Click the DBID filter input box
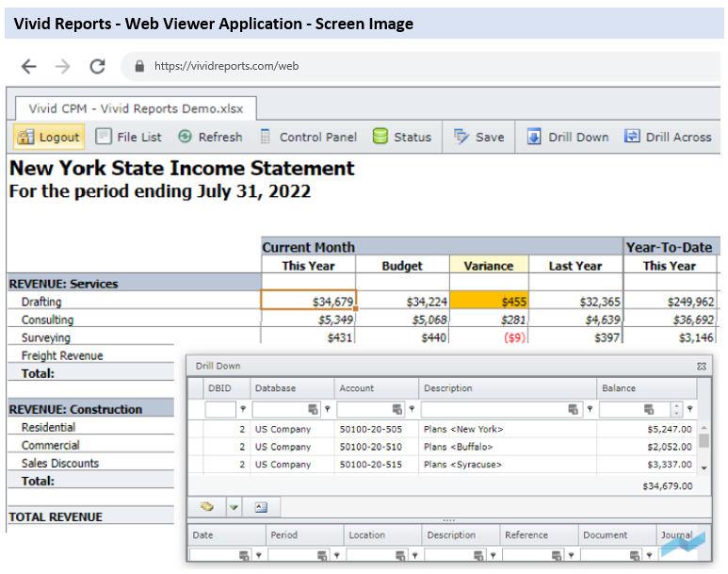 click(x=220, y=409)
